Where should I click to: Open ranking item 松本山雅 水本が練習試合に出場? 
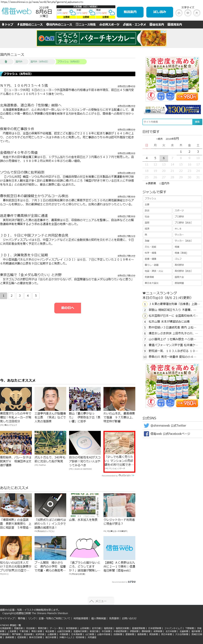click(x=169, y=322)
